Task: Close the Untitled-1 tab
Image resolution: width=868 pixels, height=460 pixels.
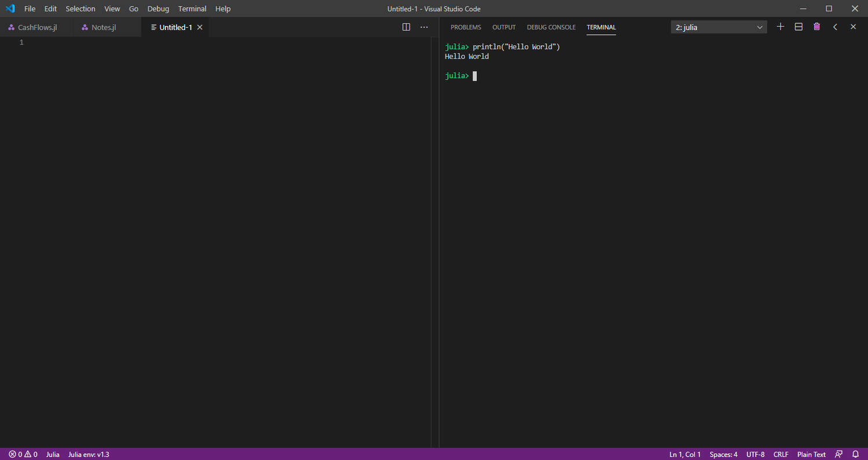Action: [200, 27]
